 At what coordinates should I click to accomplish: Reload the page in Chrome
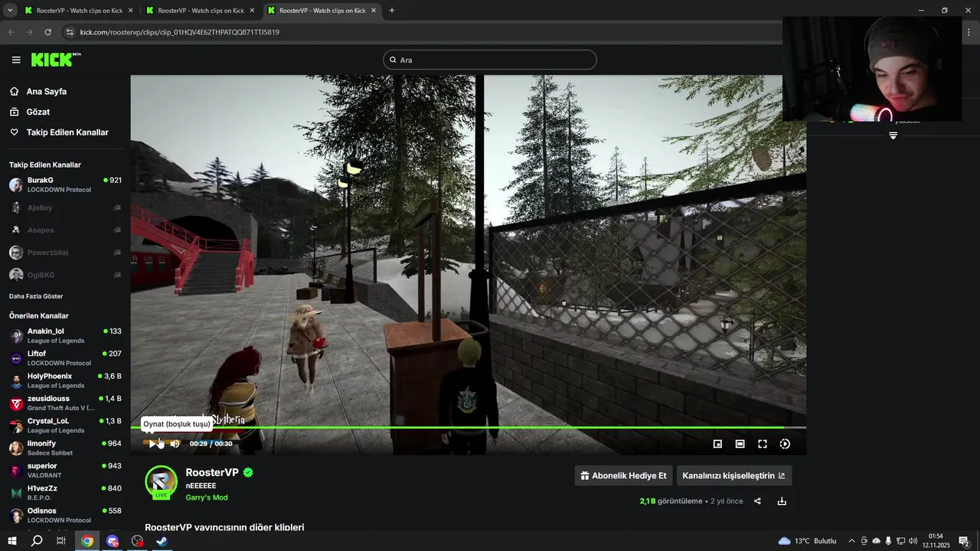pyautogui.click(x=47, y=32)
